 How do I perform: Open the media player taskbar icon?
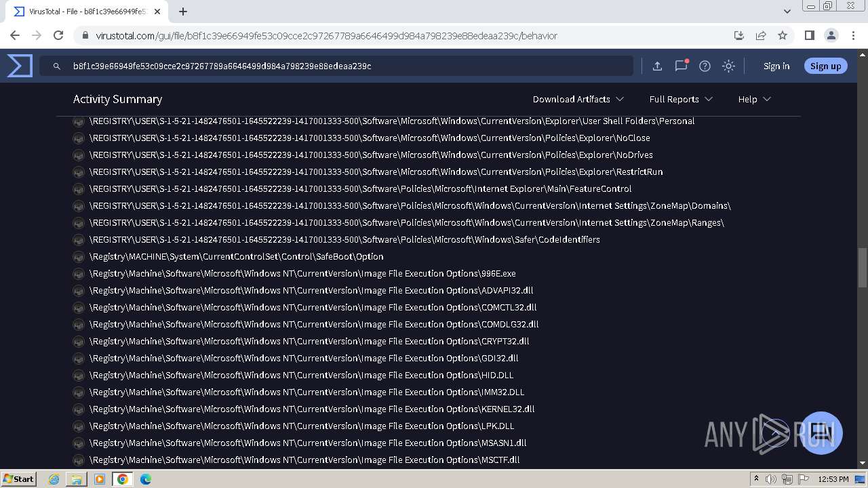point(100,479)
